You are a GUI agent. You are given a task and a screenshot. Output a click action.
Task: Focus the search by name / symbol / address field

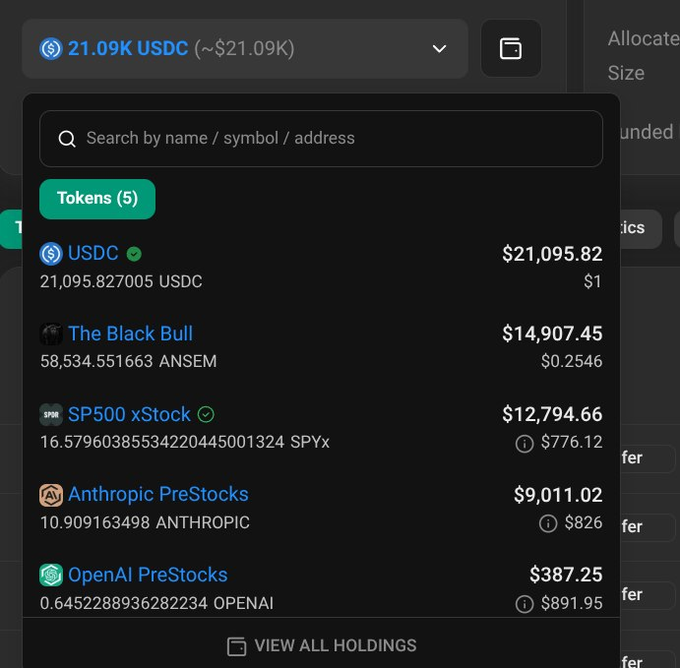pos(321,138)
